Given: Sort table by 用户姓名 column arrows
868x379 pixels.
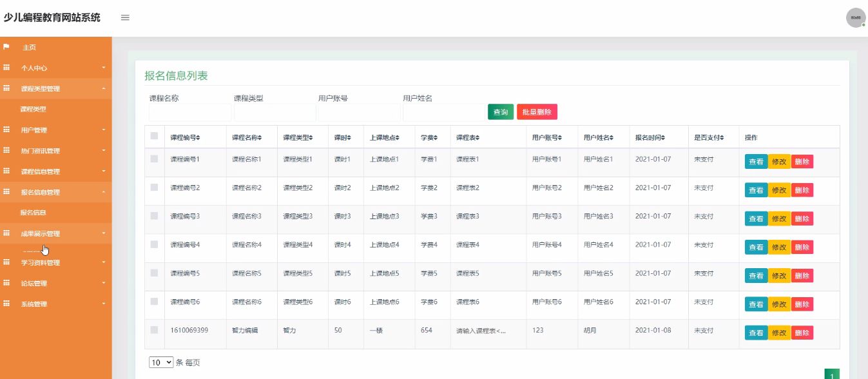Looking at the screenshot, I should pos(612,137).
